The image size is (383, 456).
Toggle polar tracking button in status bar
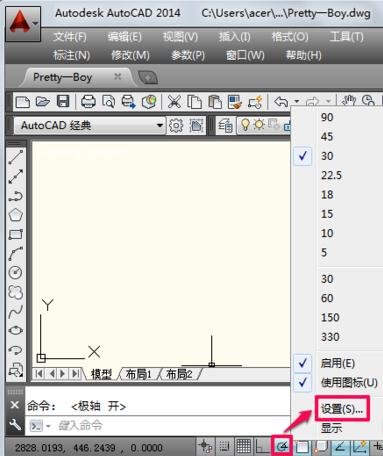click(x=282, y=446)
